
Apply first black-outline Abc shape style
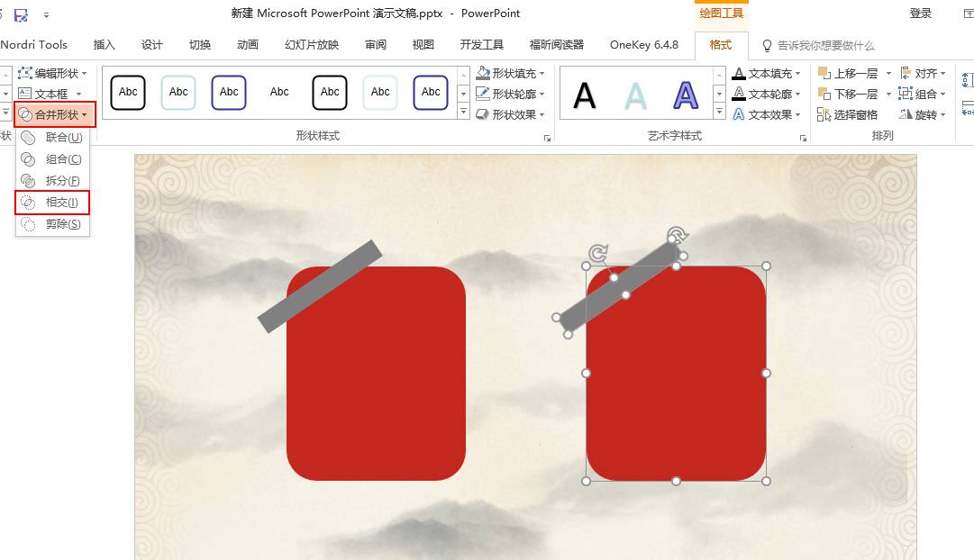click(128, 93)
